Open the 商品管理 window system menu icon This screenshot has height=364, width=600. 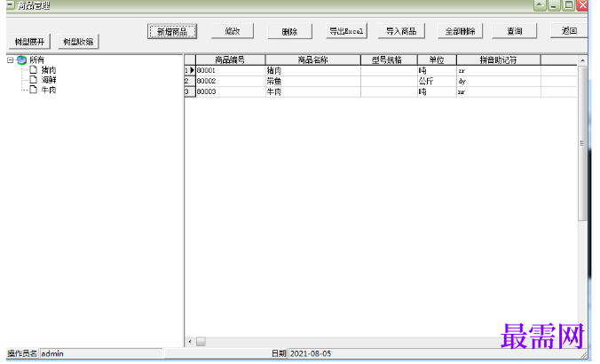(11, 5)
